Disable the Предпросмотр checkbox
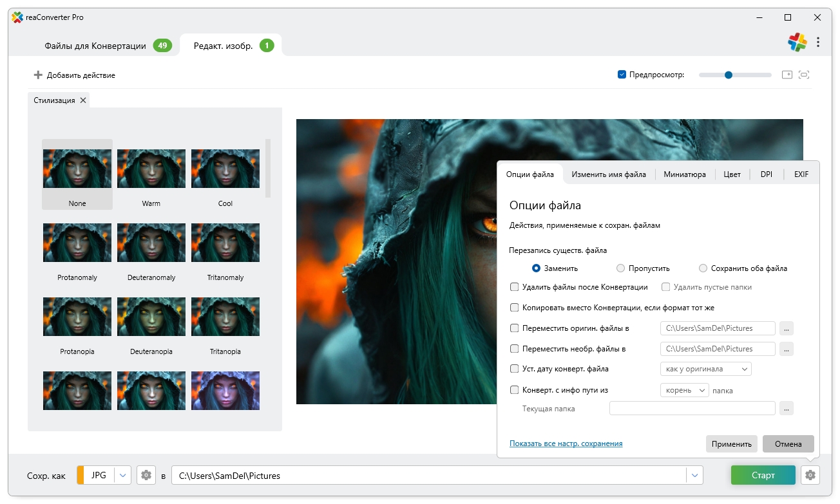The image size is (840, 504). [622, 75]
